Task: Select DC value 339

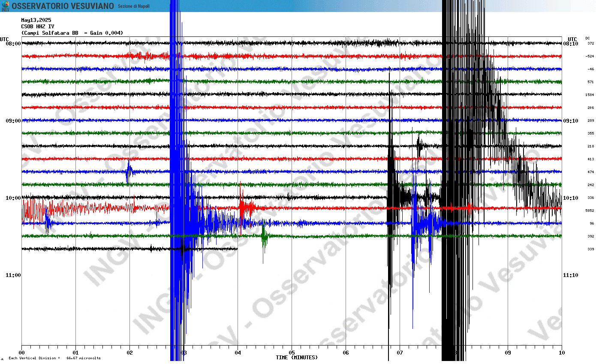Action: (591, 249)
